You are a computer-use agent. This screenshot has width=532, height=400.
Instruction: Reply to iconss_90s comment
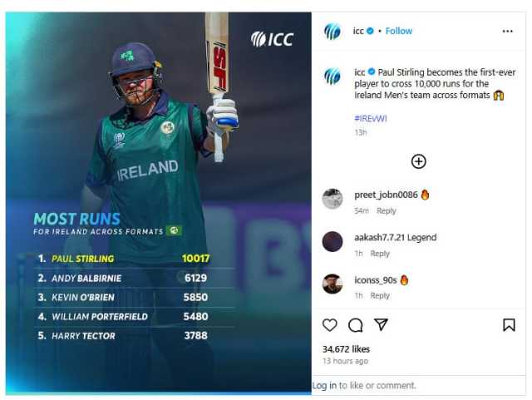tap(380, 296)
